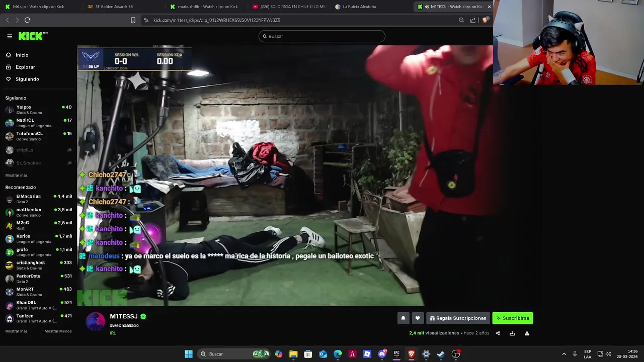Screen dimensions: 644x362
Task: Click the IRL category tag under the title
Action: point(113,333)
